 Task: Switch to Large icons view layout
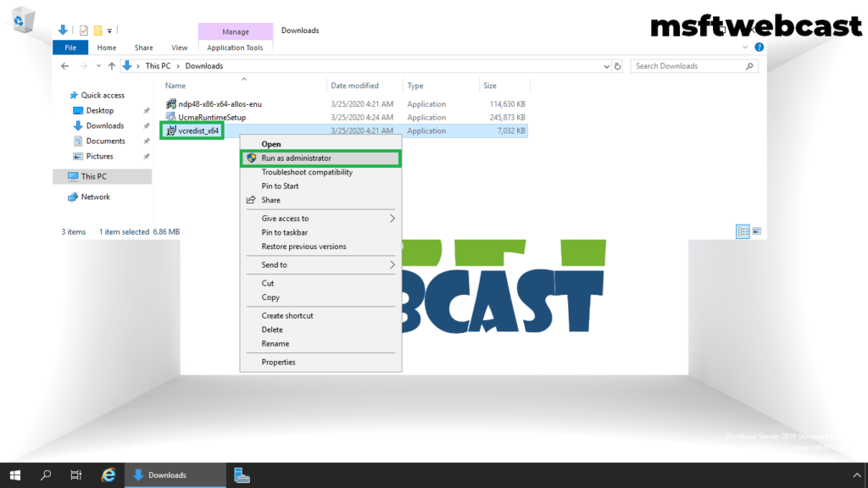757,231
